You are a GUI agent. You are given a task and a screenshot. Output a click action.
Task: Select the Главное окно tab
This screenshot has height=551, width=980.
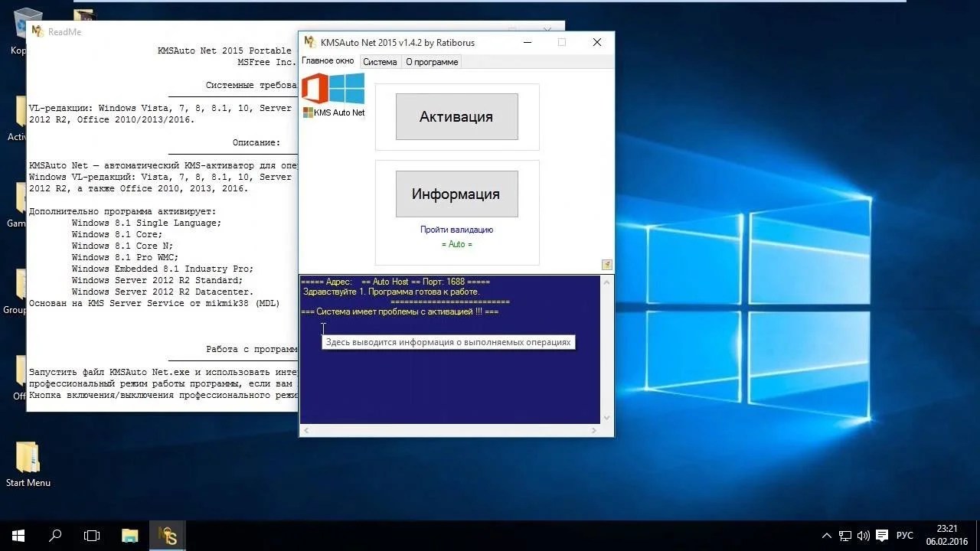tap(328, 61)
